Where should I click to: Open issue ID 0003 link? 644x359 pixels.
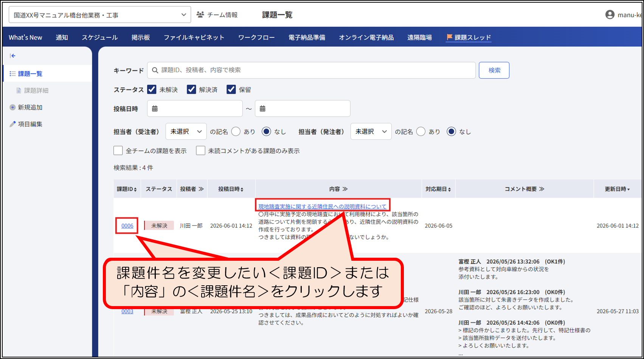127,311
